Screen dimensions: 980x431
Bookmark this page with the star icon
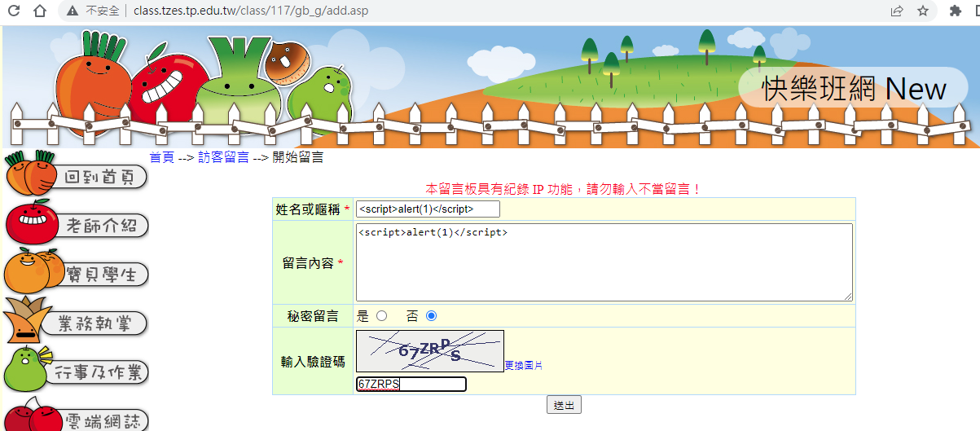(923, 11)
